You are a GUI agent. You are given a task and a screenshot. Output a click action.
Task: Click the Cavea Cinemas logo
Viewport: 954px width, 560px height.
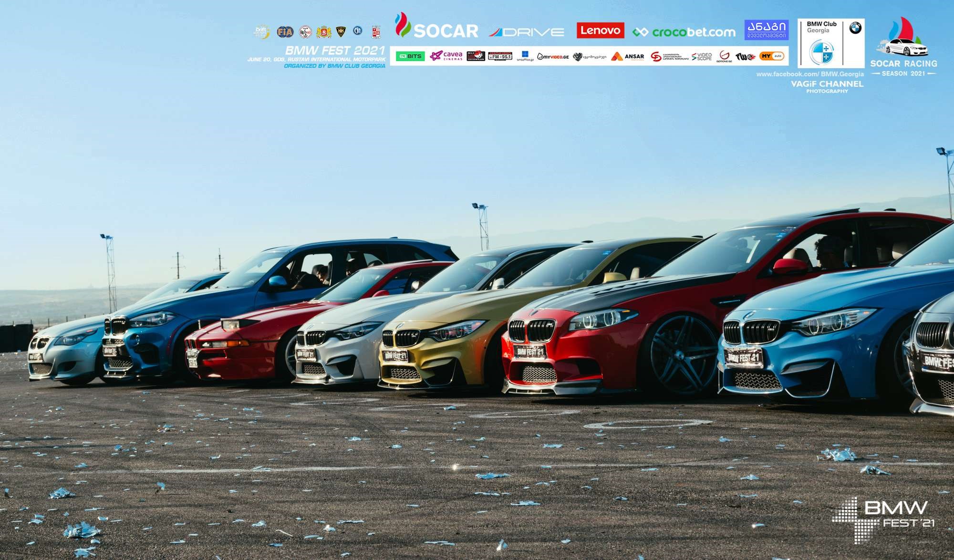(x=446, y=56)
